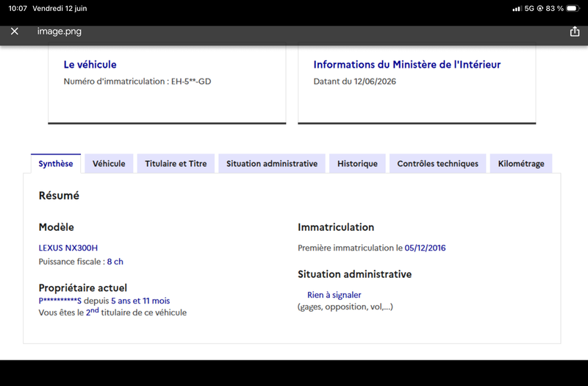Select the Synthèse tab
The width and height of the screenshot is (588, 386).
click(56, 163)
